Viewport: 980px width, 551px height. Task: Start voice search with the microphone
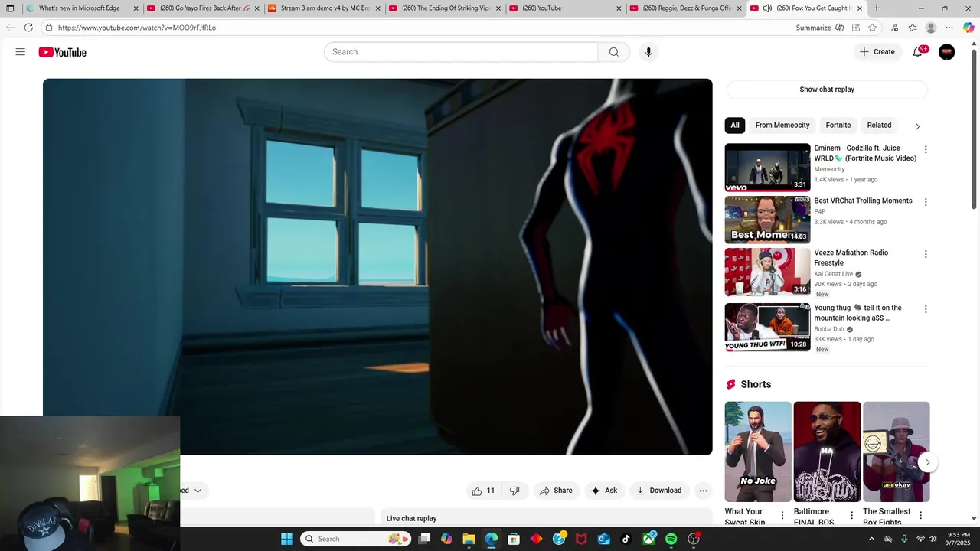click(648, 52)
